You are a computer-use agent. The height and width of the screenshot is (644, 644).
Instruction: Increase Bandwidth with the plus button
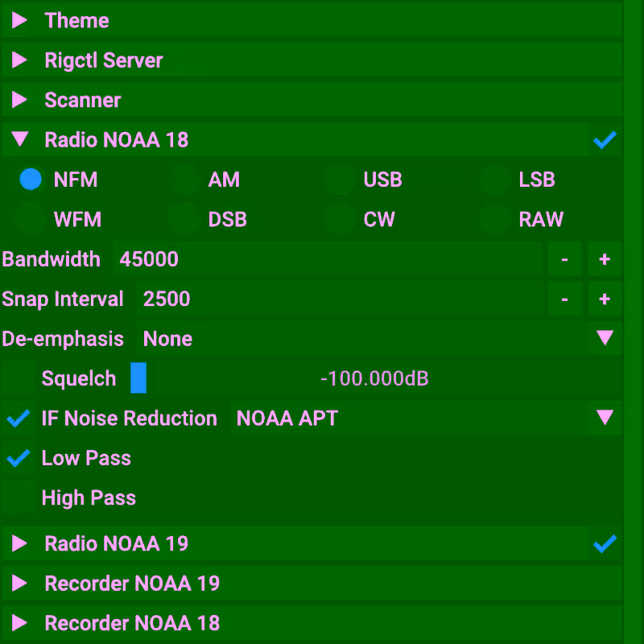pos(605,258)
